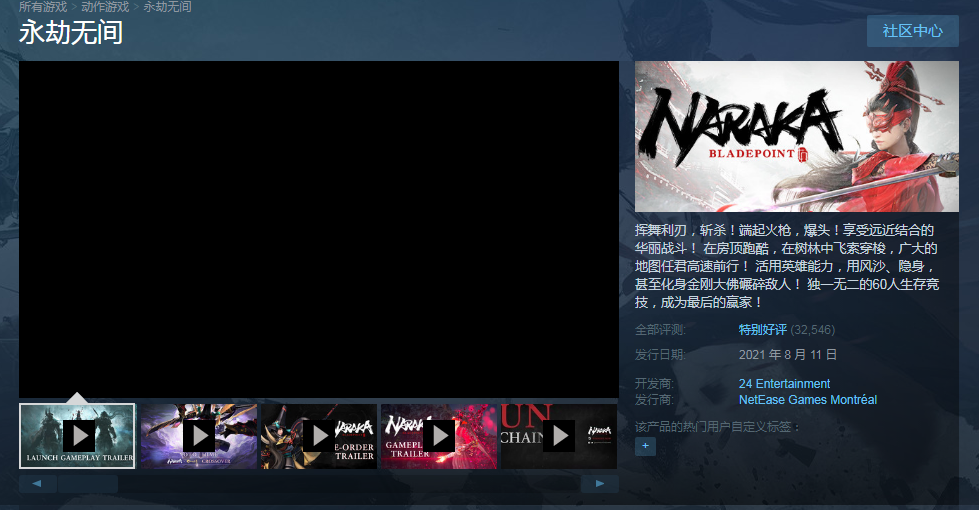This screenshot has height=510, width=979.
Task: Open publisher NetEase Games Montréal link
Action: (808, 400)
